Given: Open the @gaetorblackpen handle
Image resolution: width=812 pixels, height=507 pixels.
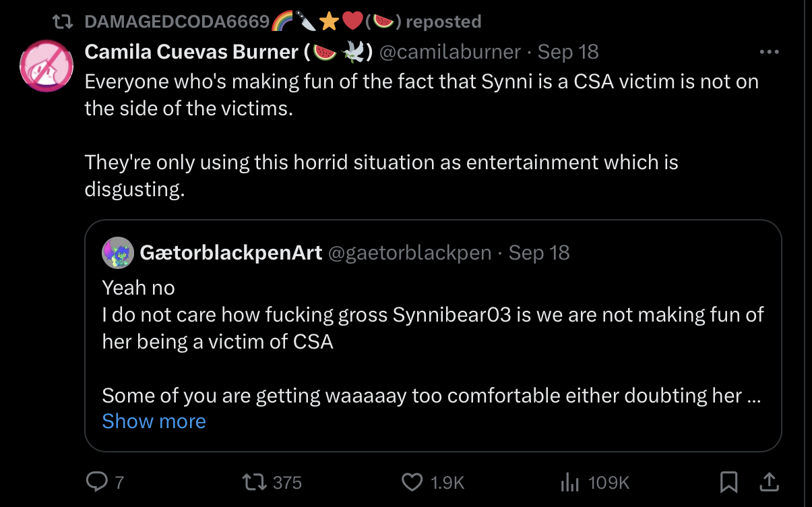Looking at the screenshot, I should 409,253.
